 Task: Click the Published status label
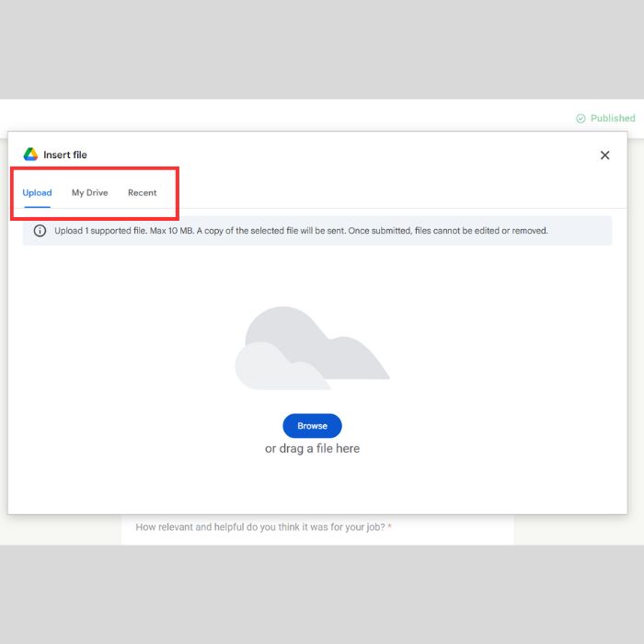pos(613,119)
